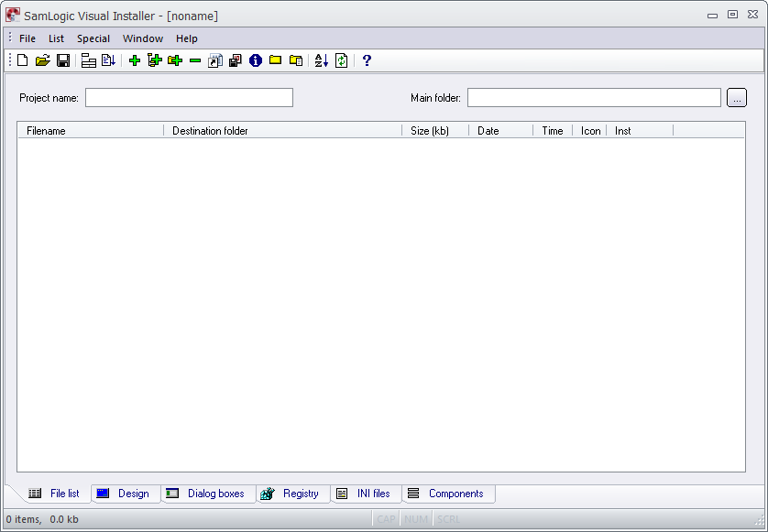Add a file with green plus icon
768x532 pixels.
(x=134, y=60)
